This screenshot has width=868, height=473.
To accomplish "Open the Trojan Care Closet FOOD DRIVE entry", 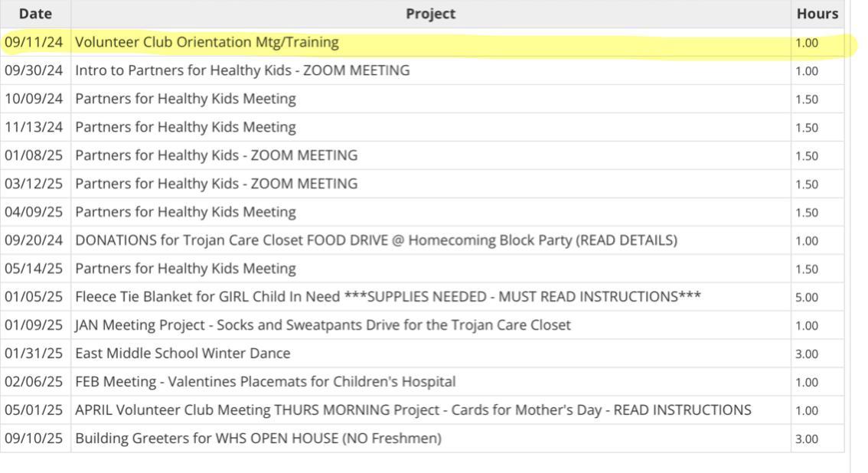I will (376, 240).
